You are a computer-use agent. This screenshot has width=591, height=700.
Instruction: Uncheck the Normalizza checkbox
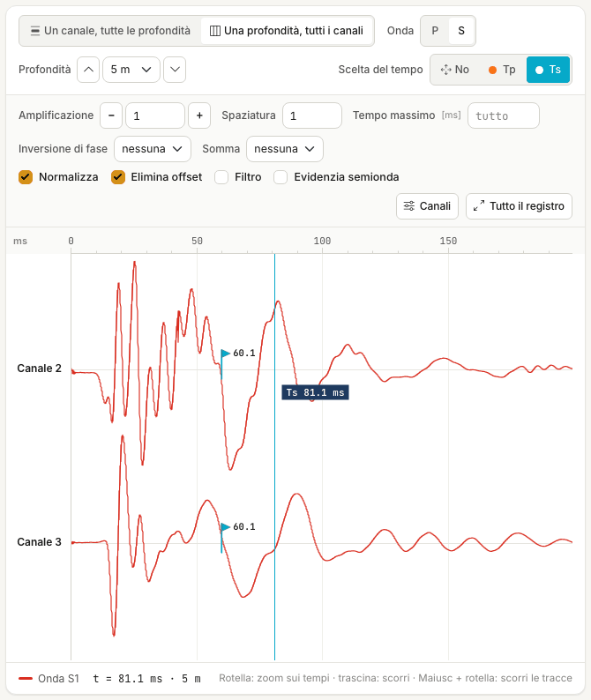(x=26, y=177)
